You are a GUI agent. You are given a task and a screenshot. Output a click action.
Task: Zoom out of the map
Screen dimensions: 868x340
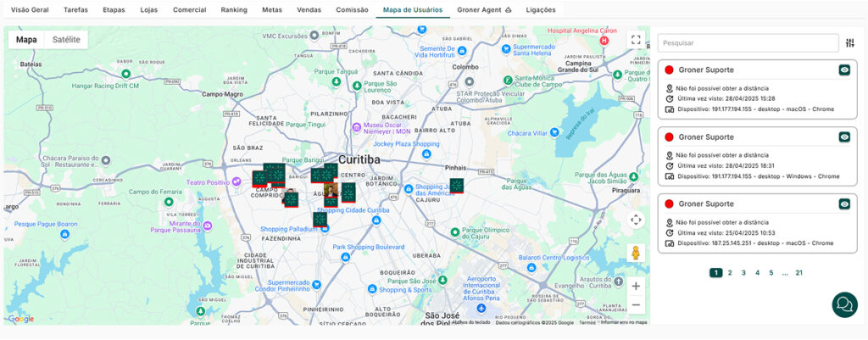[x=636, y=305]
